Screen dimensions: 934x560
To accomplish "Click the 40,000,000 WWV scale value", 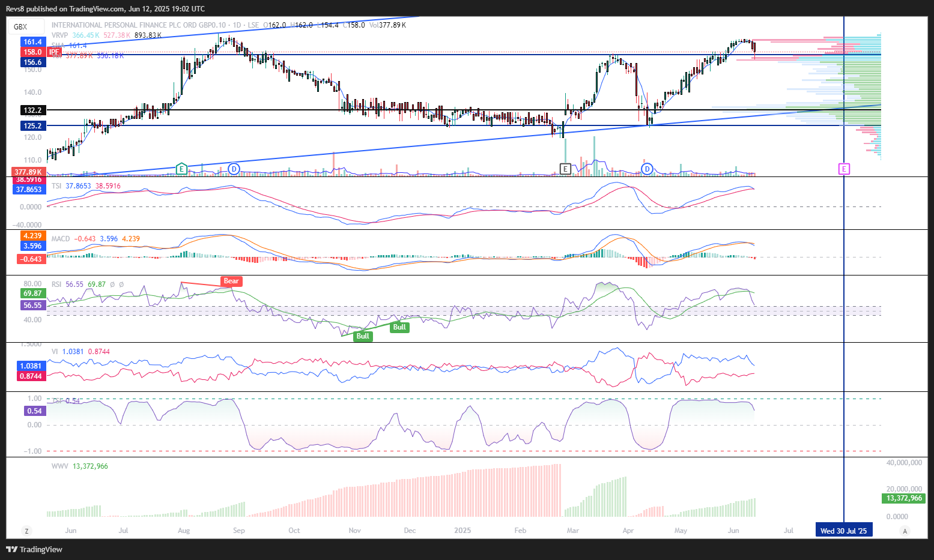I will [x=904, y=463].
